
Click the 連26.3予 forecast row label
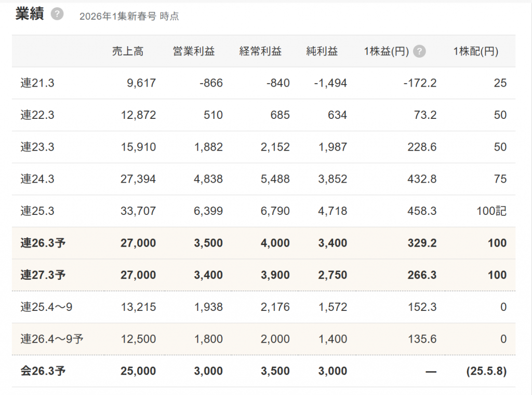43,243
